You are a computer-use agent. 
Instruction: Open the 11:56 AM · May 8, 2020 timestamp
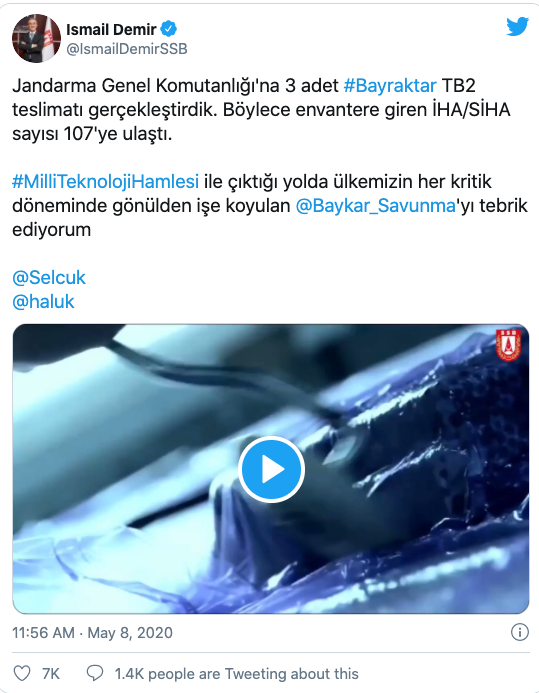point(92,632)
